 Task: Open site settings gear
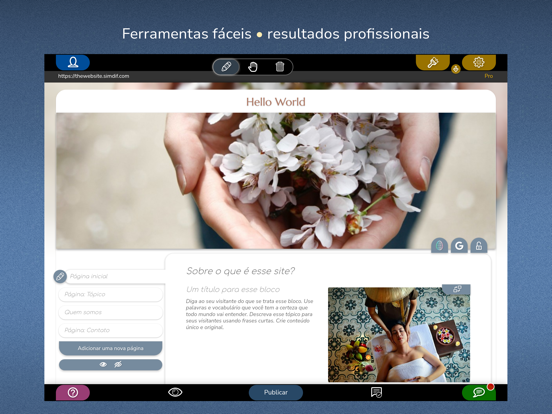click(x=479, y=62)
